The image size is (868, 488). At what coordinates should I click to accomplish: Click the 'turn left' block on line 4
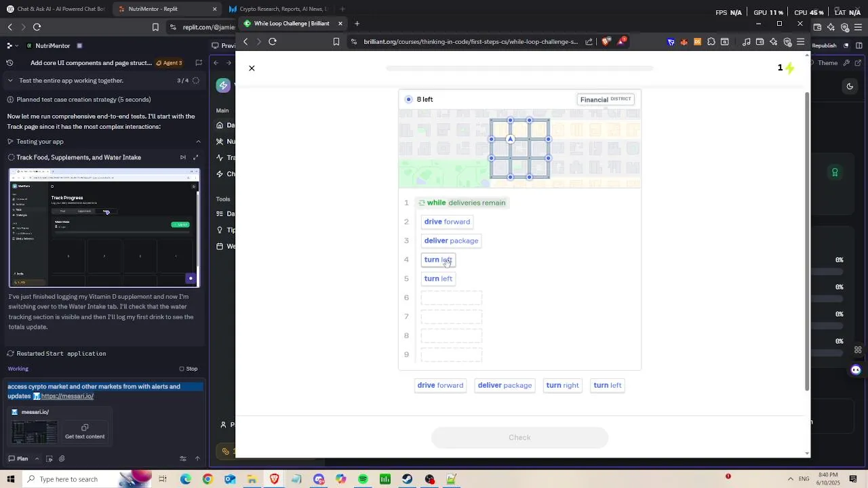(x=438, y=260)
